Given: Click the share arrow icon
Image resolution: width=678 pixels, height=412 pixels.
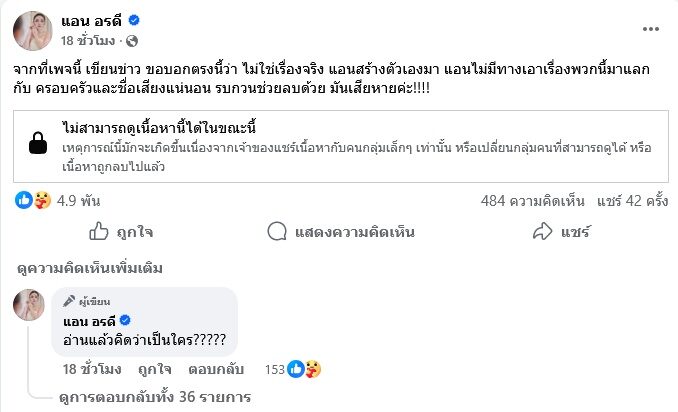Looking at the screenshot, I should coord(543,232).
